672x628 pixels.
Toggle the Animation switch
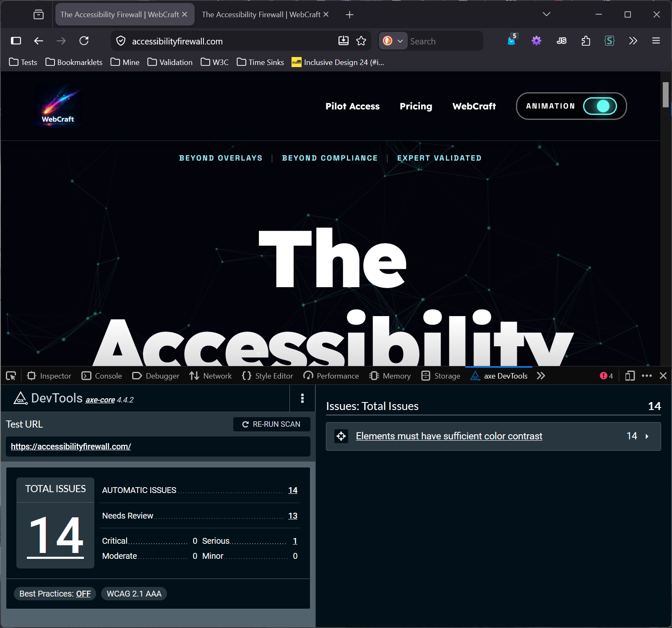point(600,106)
